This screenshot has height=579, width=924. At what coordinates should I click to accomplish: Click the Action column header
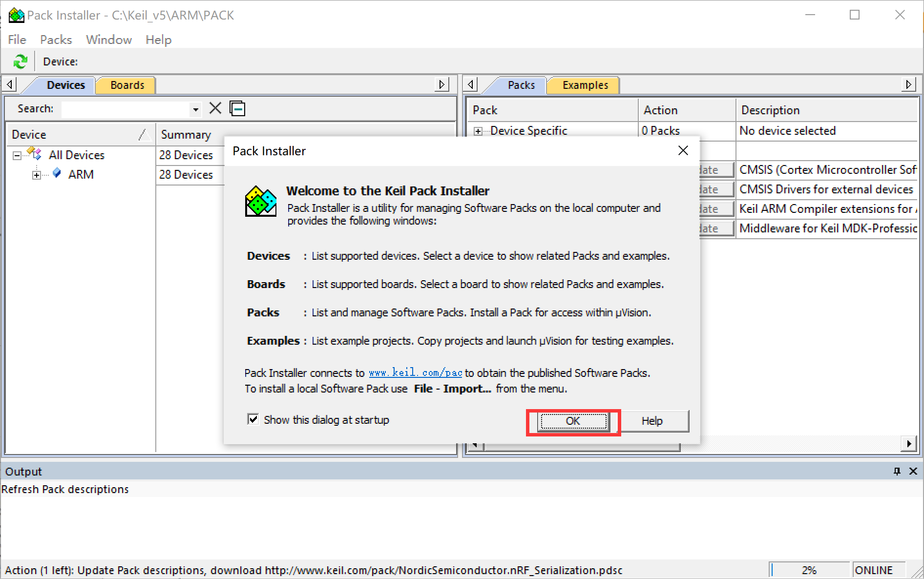687,110
